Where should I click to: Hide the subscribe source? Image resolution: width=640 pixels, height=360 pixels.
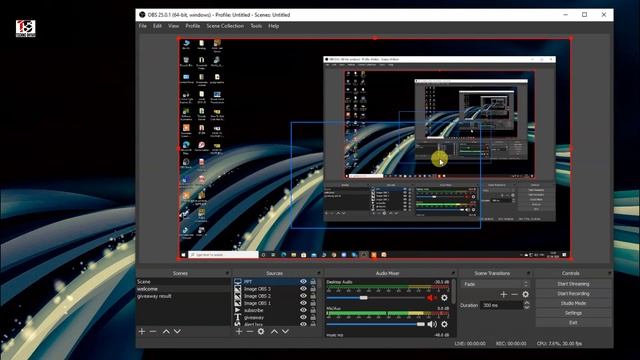(303, 310)
